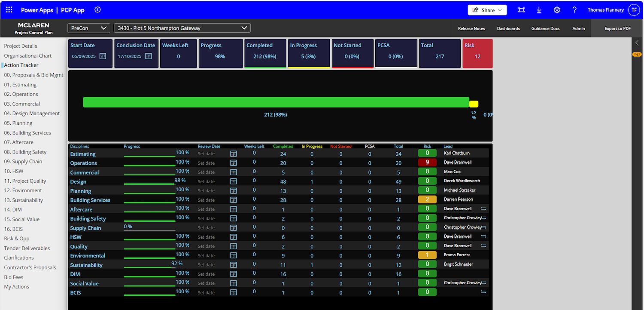Image resolution: width=644 pixels, height=310 pixels.
Task: Open calendar icon in Operations row
Action: coord(234,163)
